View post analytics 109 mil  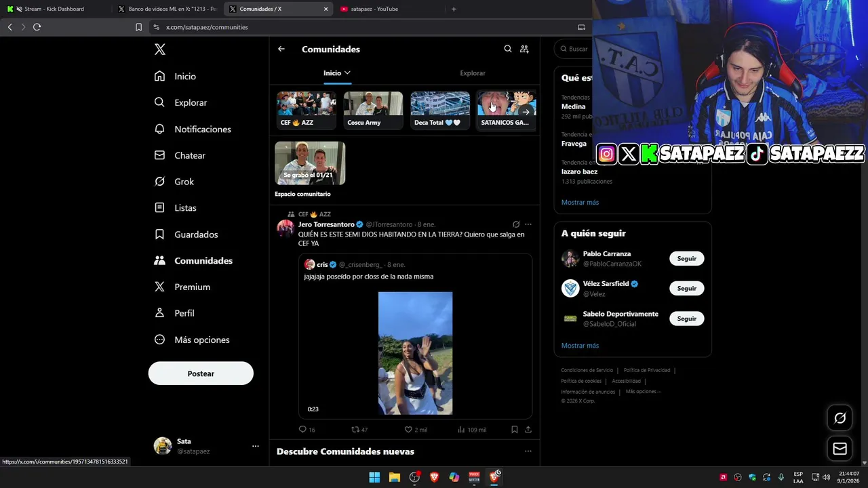click(x=472, y=430)
